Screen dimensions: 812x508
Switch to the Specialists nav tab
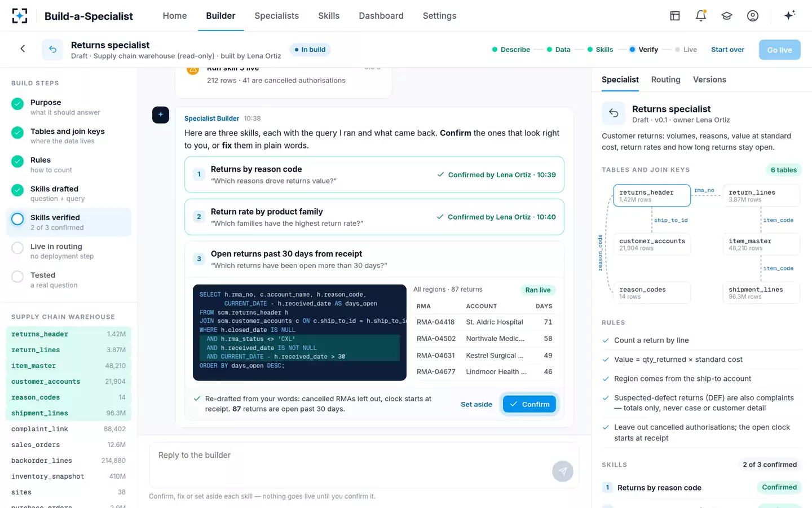(276, 16)
